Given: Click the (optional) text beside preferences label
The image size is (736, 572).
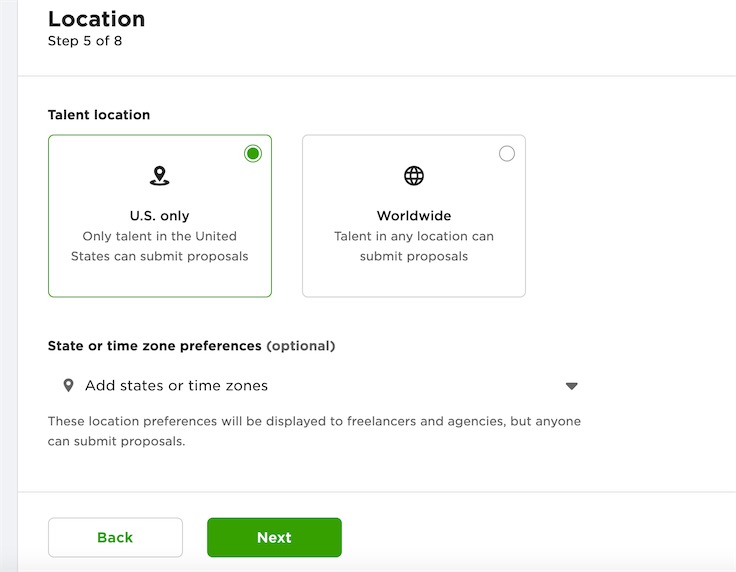Looking at the screenshot, I should click(x=301, y=346).
